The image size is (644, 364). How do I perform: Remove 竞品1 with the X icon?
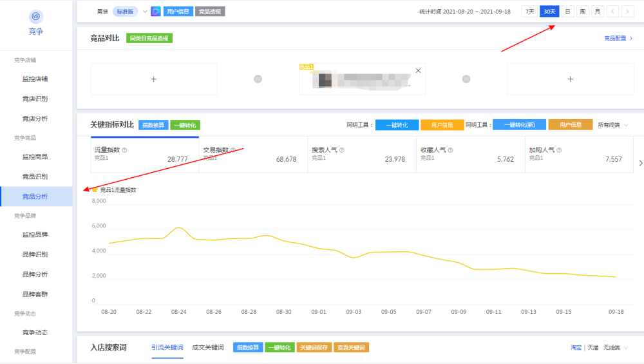tap(418, 71)
